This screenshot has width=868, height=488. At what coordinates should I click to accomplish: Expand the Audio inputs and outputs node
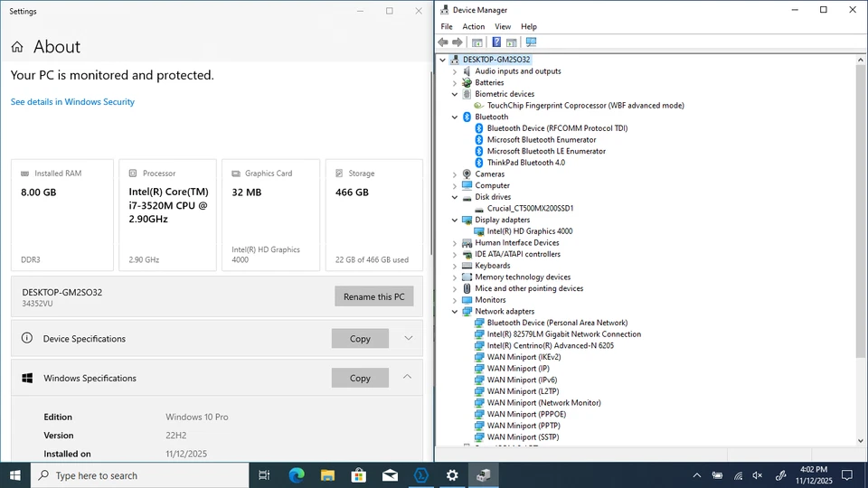[x=455, y=71]
